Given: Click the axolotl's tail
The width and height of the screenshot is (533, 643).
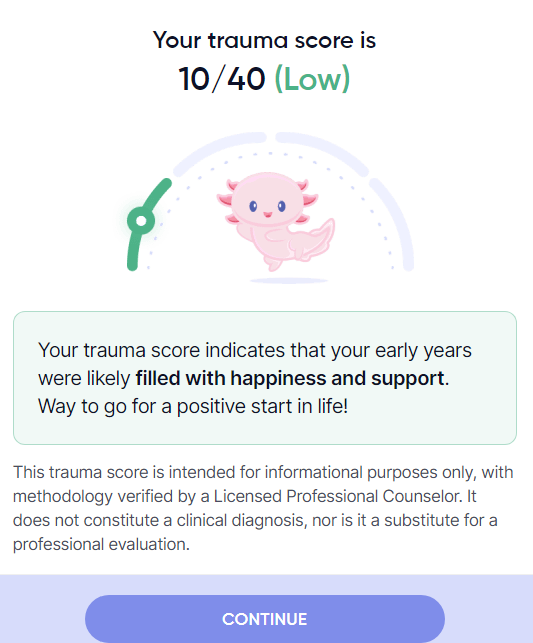Looking at the screenshot, I should coord(314,241).
